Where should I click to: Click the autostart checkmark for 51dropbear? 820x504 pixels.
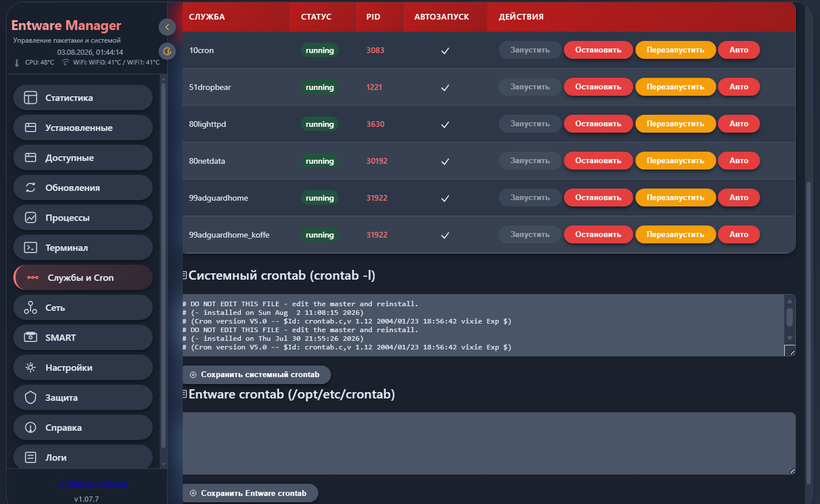(x=445, y=88)
